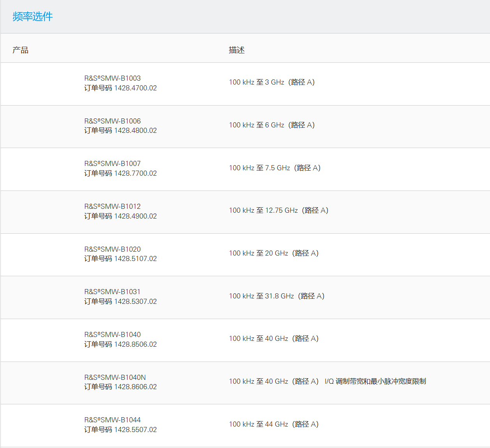Click the I/Q 调制带宽和最小脉冲宽度限制 note

pyautogui.click(x=375, y=381)
